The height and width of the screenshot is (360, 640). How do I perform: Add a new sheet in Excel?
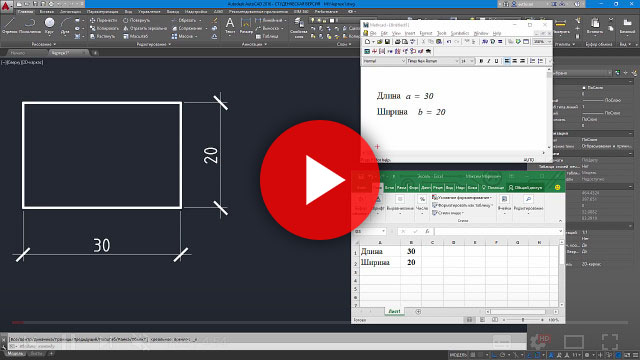(x=418, y=311)
